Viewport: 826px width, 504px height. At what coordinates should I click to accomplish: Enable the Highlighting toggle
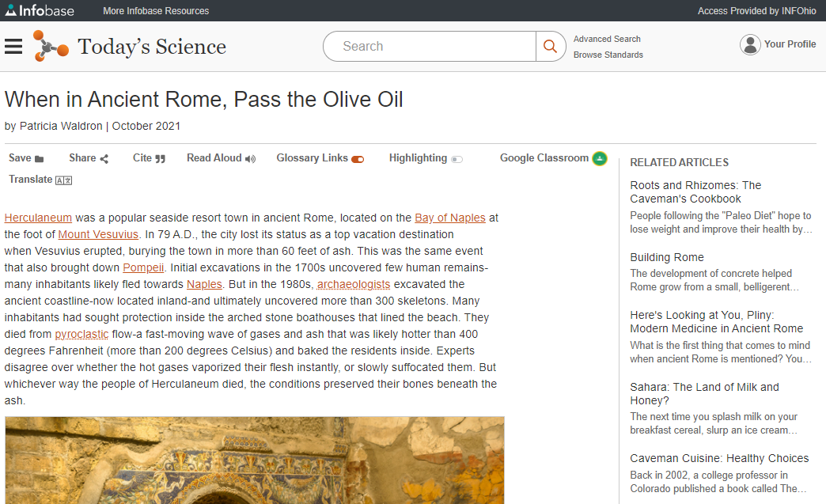pyautogui.click(x=457, y=160)
